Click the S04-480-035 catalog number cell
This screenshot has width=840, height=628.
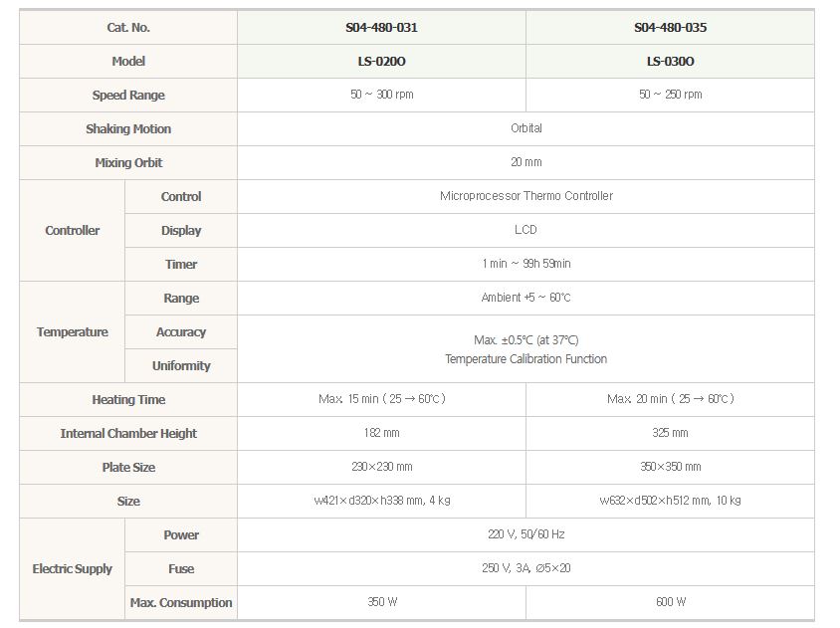point(670,28)
